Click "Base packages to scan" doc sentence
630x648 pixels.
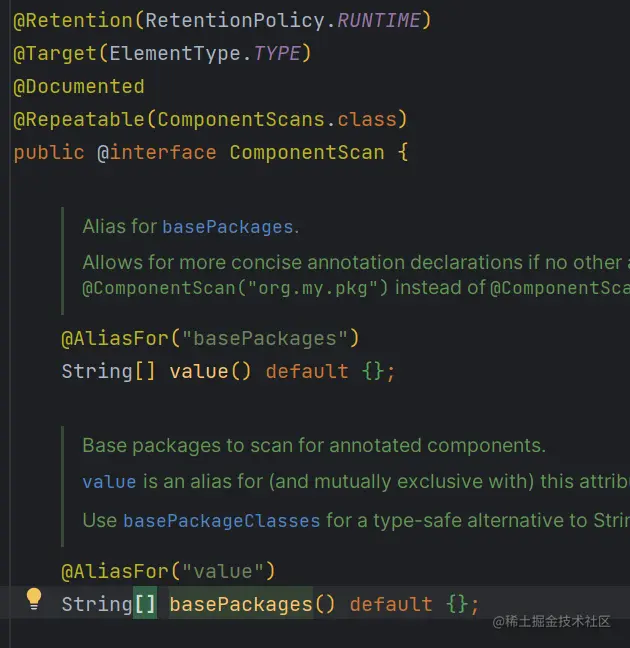(314, 446)
